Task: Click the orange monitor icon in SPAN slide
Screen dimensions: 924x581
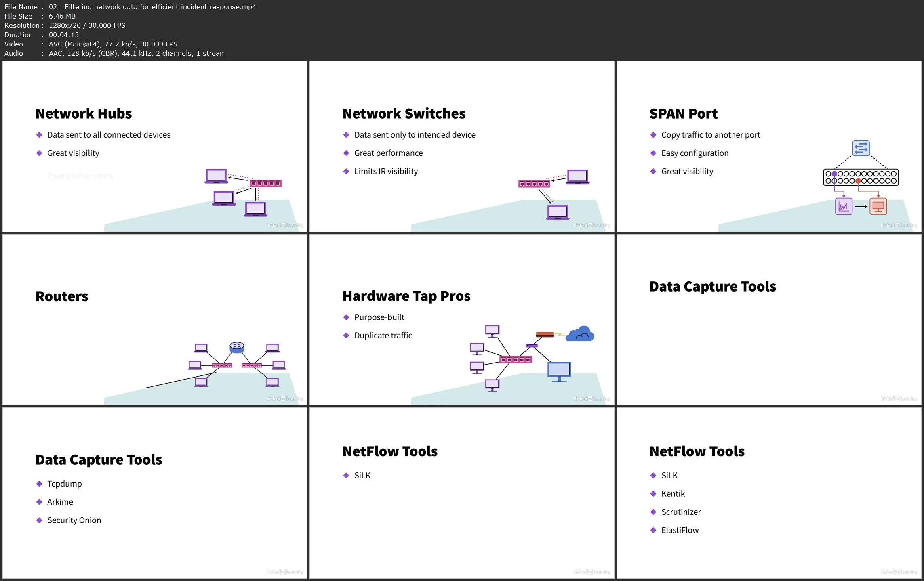Action: [878, 206]
